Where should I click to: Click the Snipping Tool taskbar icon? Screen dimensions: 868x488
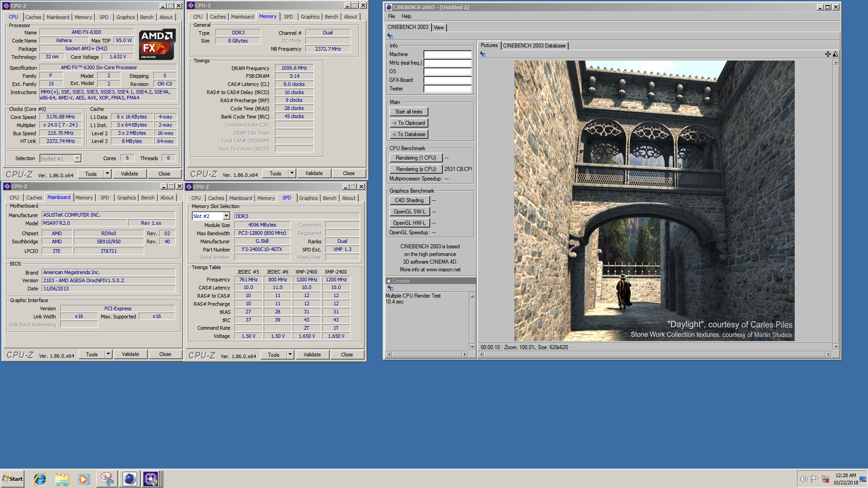(x=107, y=479)
